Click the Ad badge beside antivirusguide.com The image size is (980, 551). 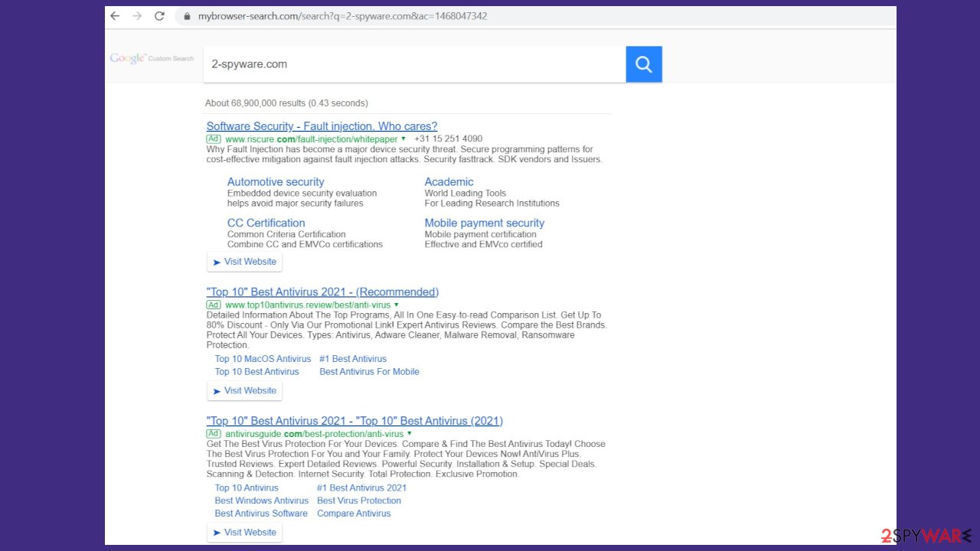click(x=214, y=434)
